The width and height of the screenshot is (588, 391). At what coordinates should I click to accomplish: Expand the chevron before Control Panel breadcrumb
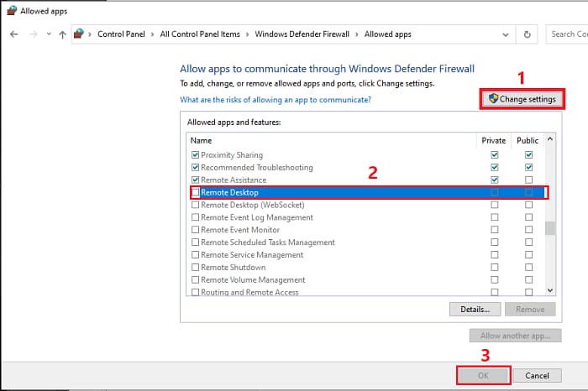point(90,34)
